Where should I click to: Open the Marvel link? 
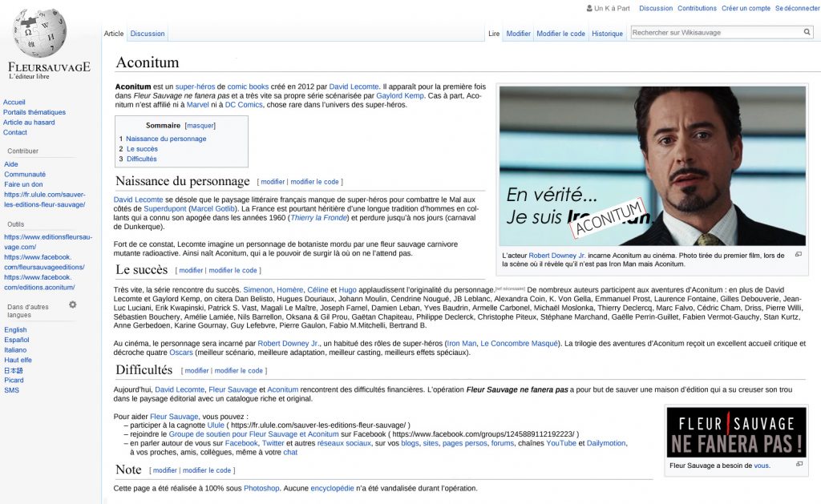click(198, 105)
